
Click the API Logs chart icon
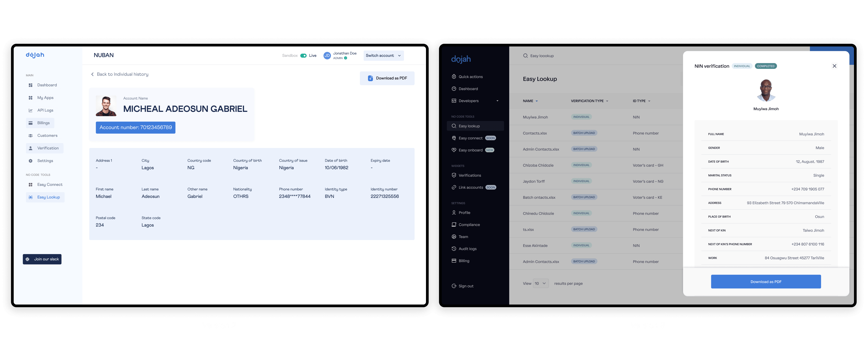coord(31,110)
